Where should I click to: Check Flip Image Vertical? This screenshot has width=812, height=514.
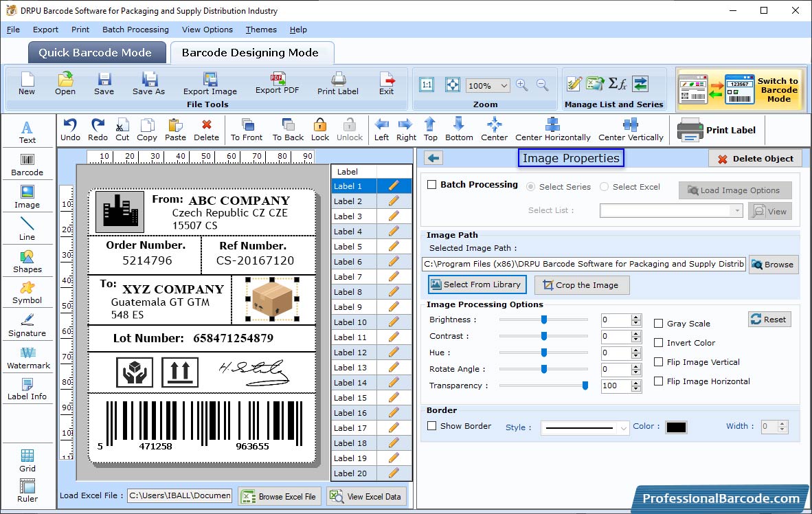(659, 361)
